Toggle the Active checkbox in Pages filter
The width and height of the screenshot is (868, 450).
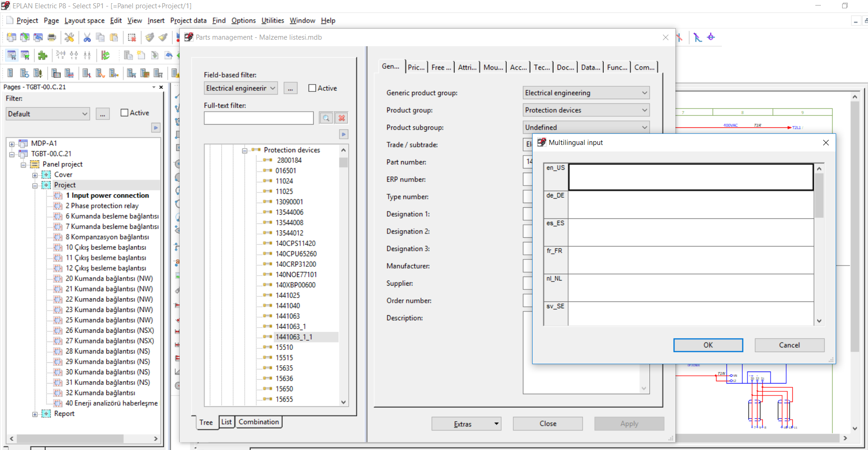point(124,113)
